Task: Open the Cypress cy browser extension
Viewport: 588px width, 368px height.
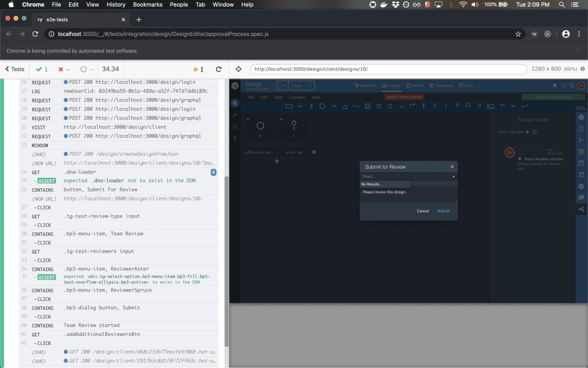Action: coord(534,34)
